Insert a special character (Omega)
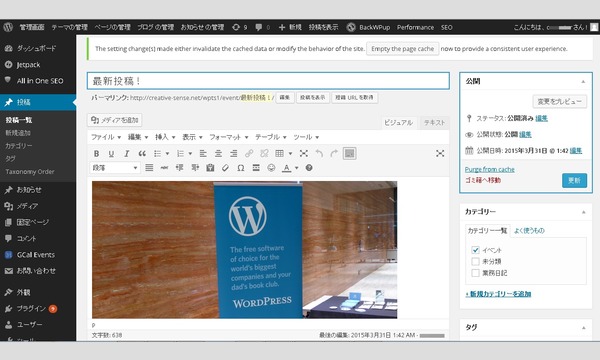Image resolution: width=600 pixels, height=360 pixels. pos(241,168)
